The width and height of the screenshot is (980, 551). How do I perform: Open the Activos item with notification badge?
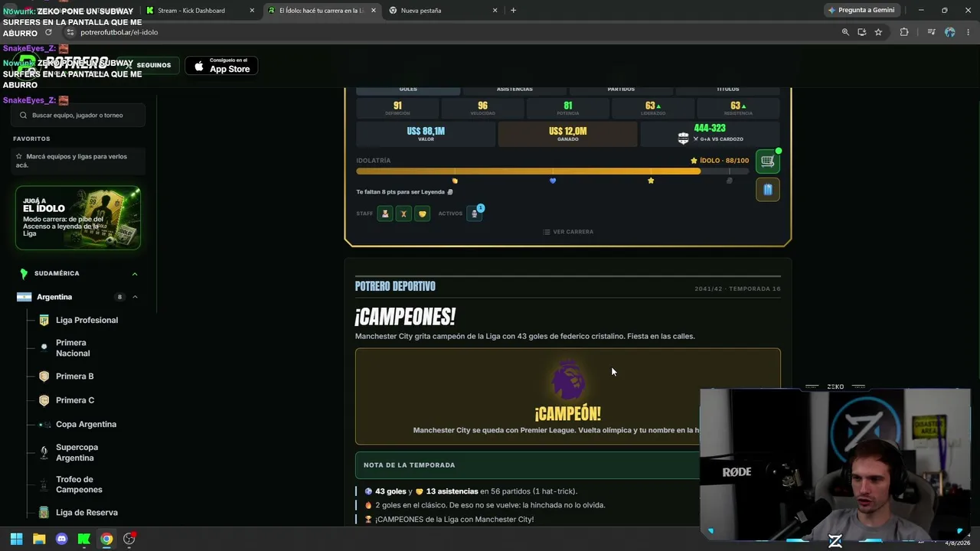point(475,214)
